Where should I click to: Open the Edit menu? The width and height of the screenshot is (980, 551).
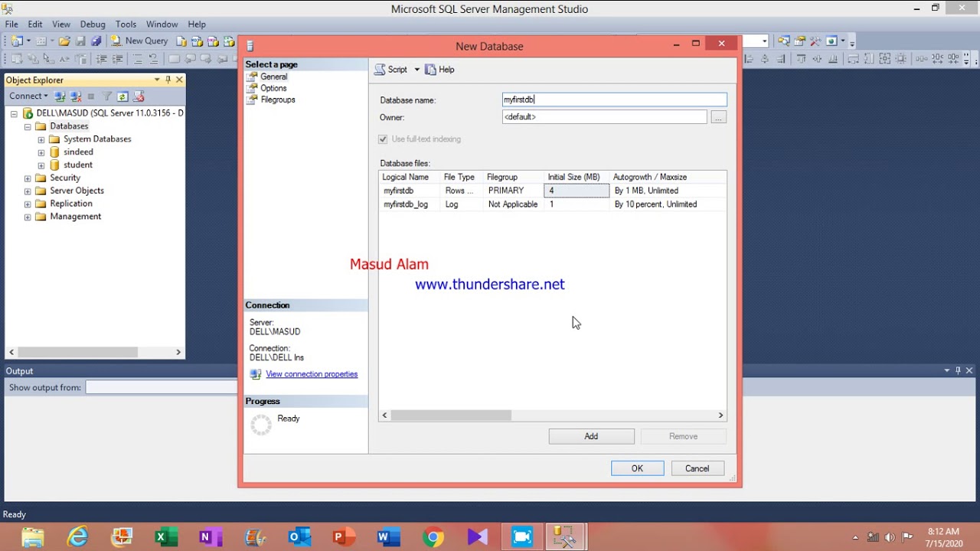point(35,24)
